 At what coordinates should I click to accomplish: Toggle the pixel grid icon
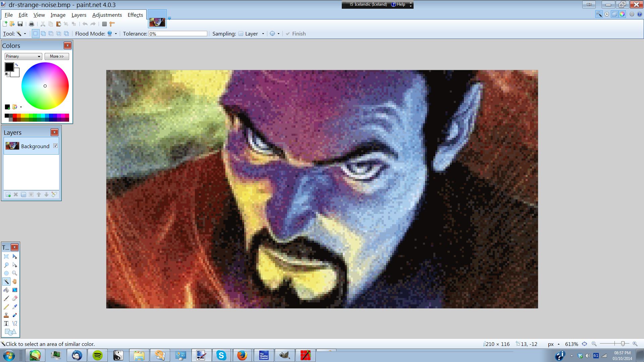[104, 24]
